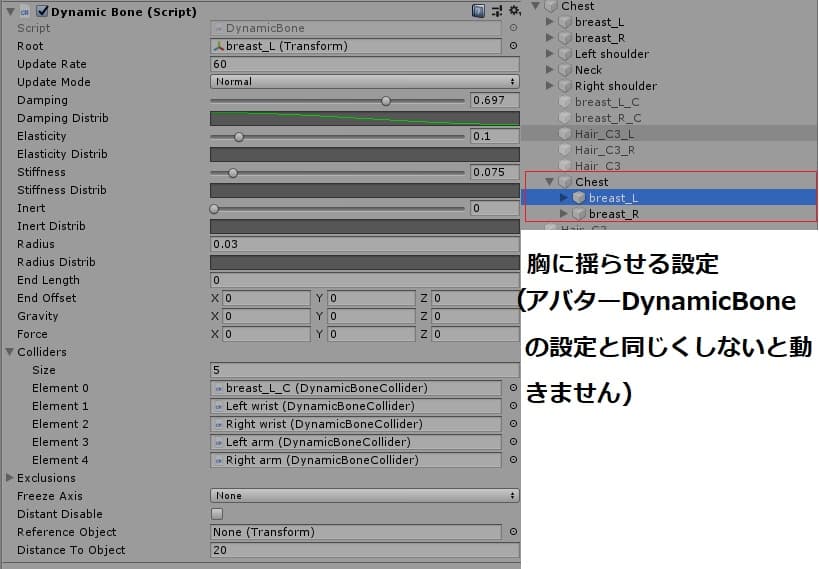
Task: Click the Stiffness value field 0.075
Action: pos(494,172)
